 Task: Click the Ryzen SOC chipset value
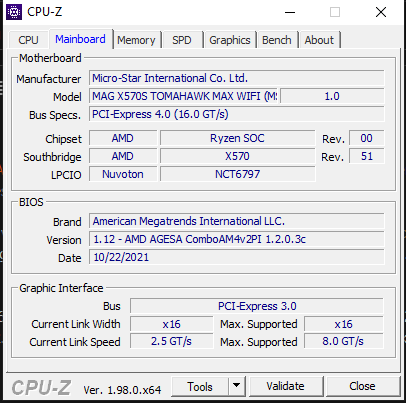pos(237,138)
